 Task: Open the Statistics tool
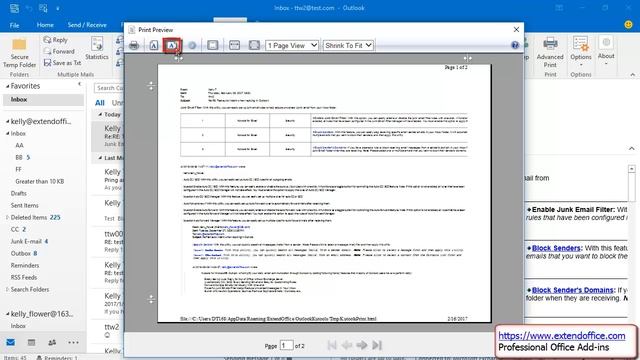click(97, 48)
